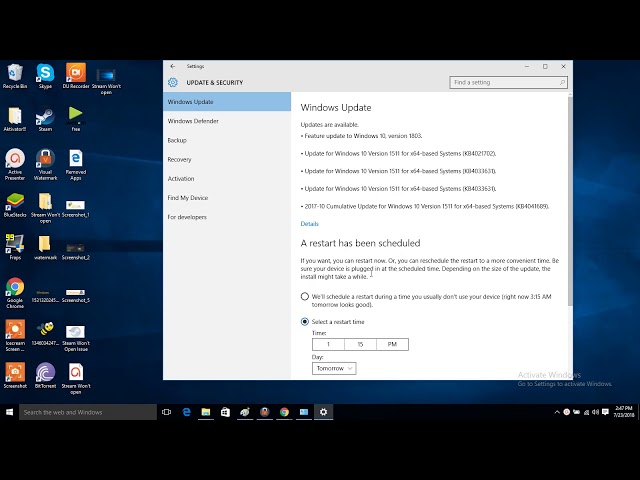Show hidden system tray icons
The image size is (640, 480).
coord(557,412)
